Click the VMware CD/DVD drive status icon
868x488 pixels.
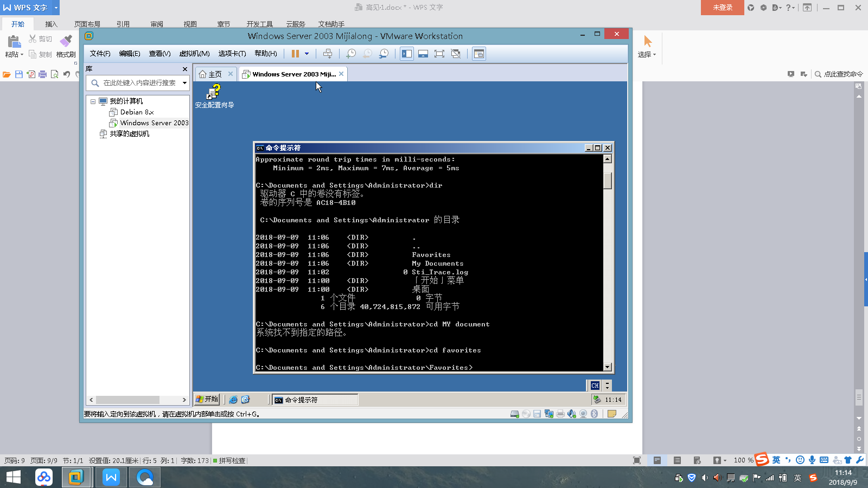(x=526, y=414)
